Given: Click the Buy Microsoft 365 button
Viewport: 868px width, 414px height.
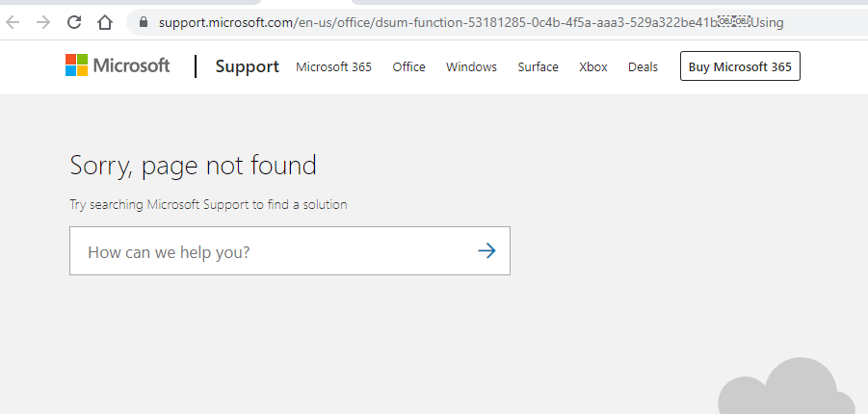Looking at the screenshot, I should [x=740, y=66].
